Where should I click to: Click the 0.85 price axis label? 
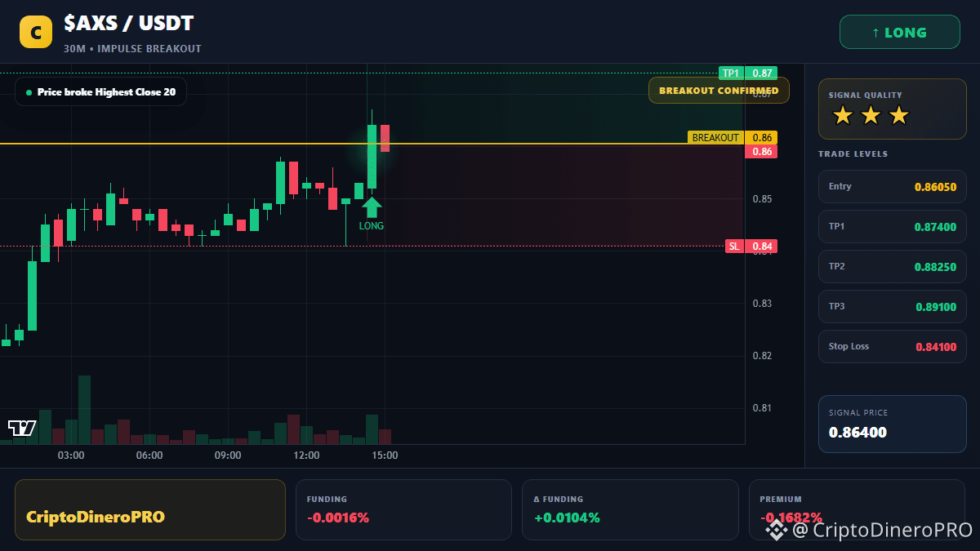click(762, 199)
